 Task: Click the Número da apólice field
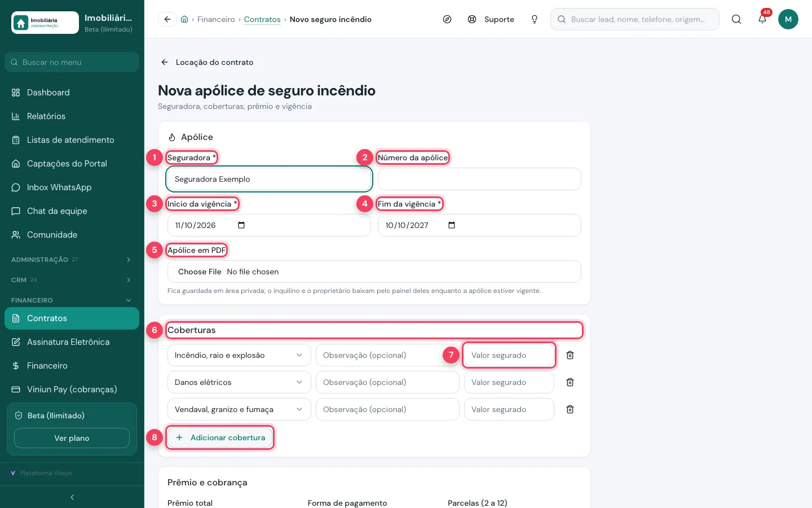479,179
